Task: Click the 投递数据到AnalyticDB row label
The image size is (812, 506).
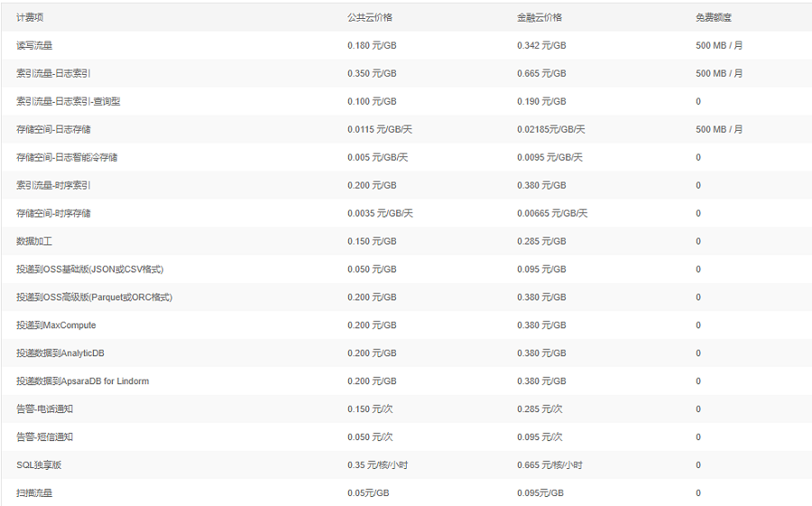Action: coord(60,354)
